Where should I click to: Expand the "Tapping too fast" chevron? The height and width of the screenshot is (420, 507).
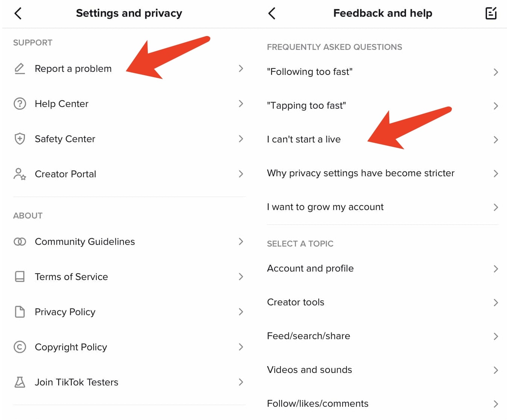click(495, 106)
